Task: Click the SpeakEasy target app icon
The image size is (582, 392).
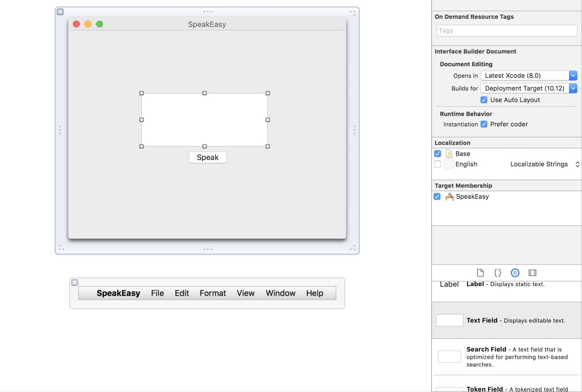Action: 449,196
